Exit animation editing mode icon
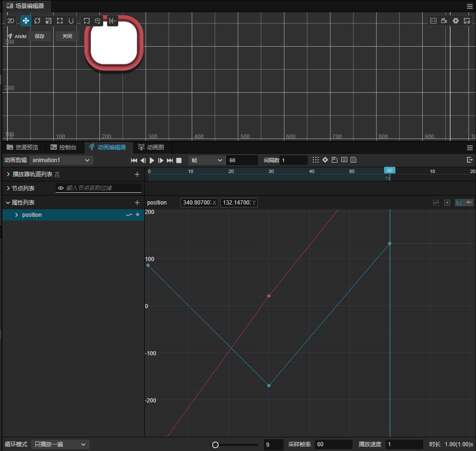 [x=469, y=160]
